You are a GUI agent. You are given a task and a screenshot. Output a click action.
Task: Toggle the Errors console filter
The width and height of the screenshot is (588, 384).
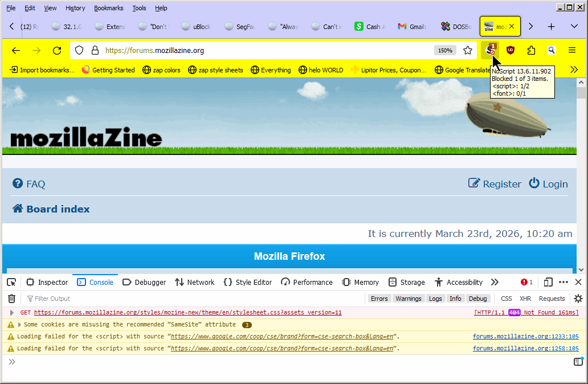[x=379, y=299]
